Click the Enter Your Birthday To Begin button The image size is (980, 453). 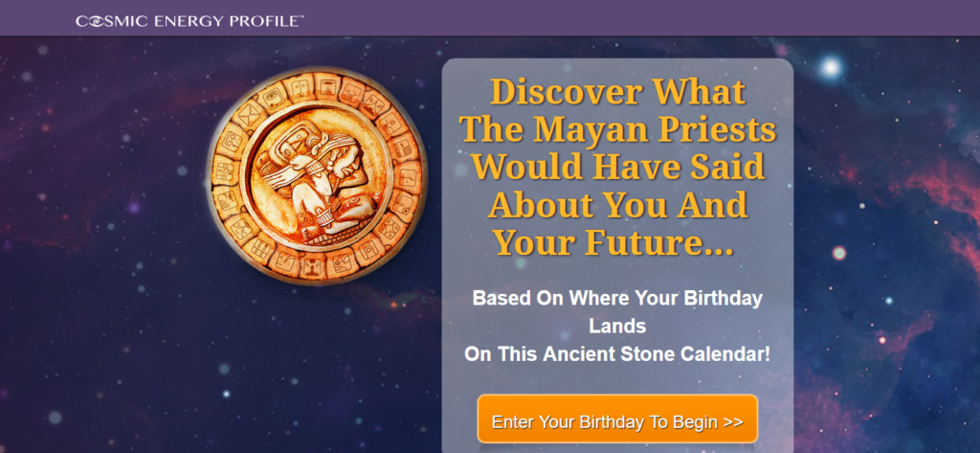(x=617, y=421)
